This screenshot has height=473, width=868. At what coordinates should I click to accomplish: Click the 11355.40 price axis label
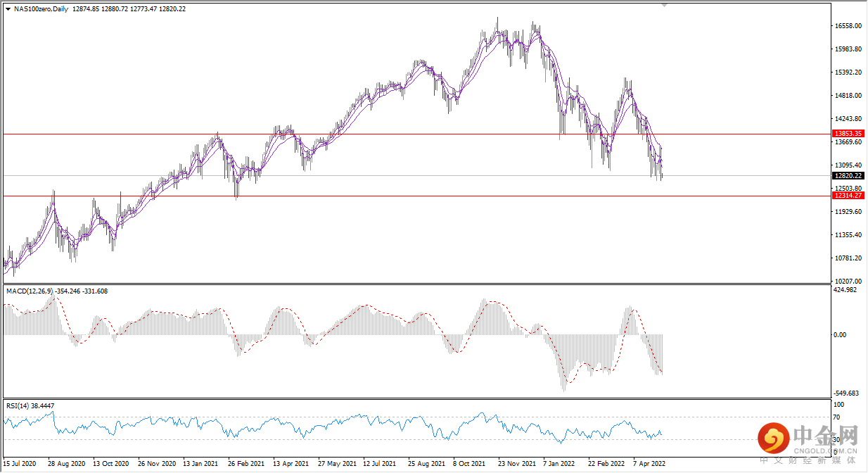(848, 235)
